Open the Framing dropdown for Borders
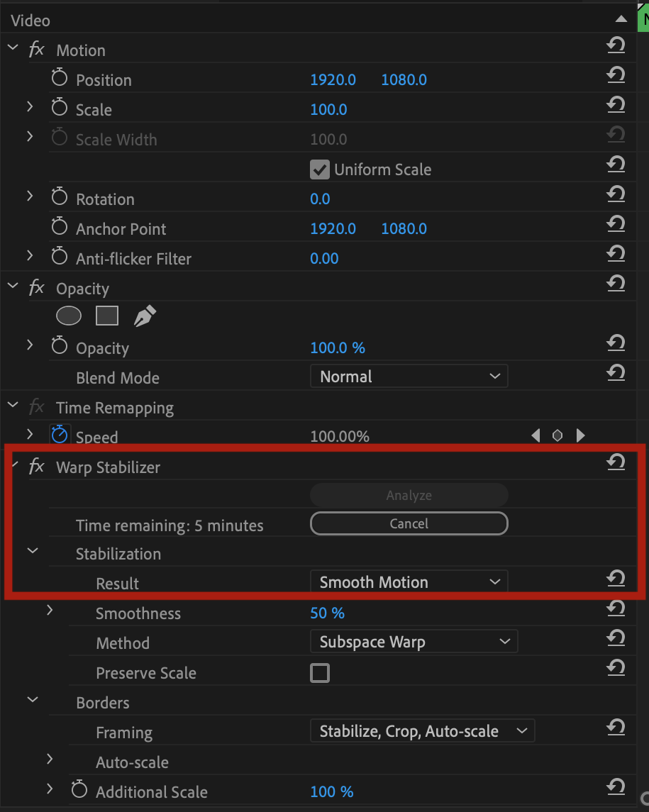This screenshot has height=812, width=649. 423,730
